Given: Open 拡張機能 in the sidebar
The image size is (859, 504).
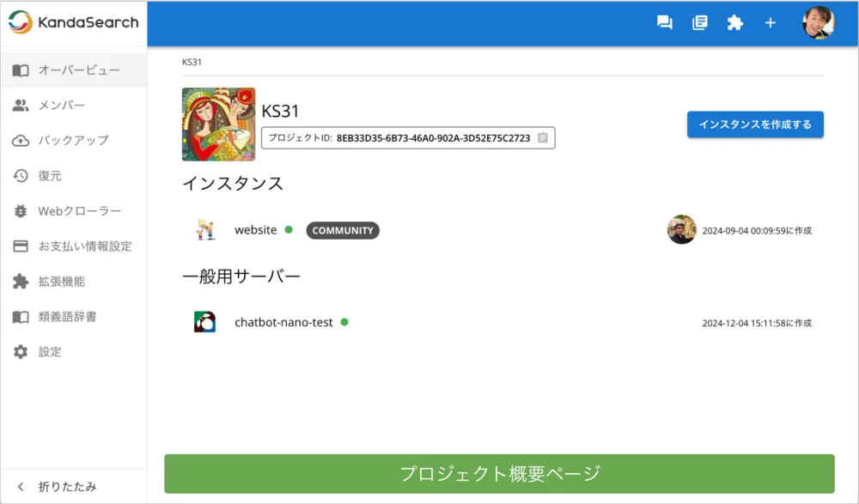Looking at the screenshot, I should [73, 281].
